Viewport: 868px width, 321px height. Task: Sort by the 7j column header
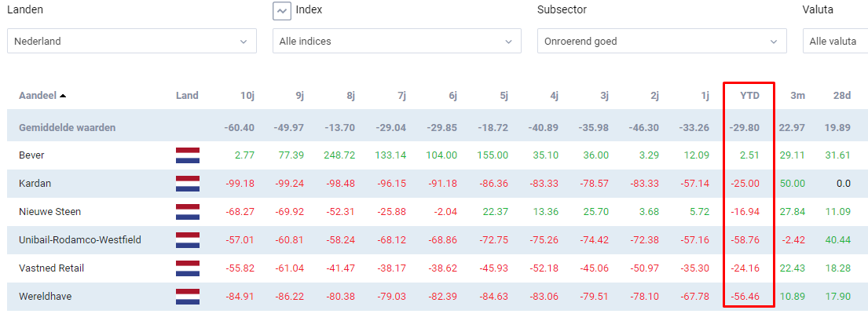click(401, 96)
